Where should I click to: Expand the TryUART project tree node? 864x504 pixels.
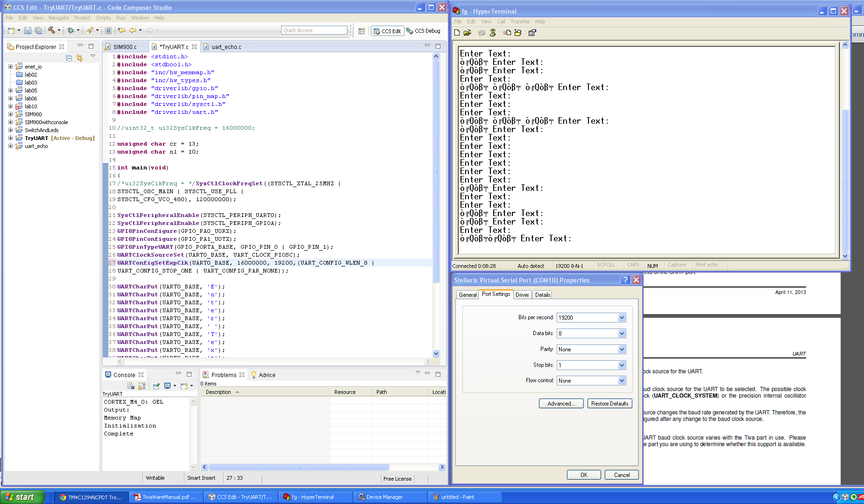[10, 138]
